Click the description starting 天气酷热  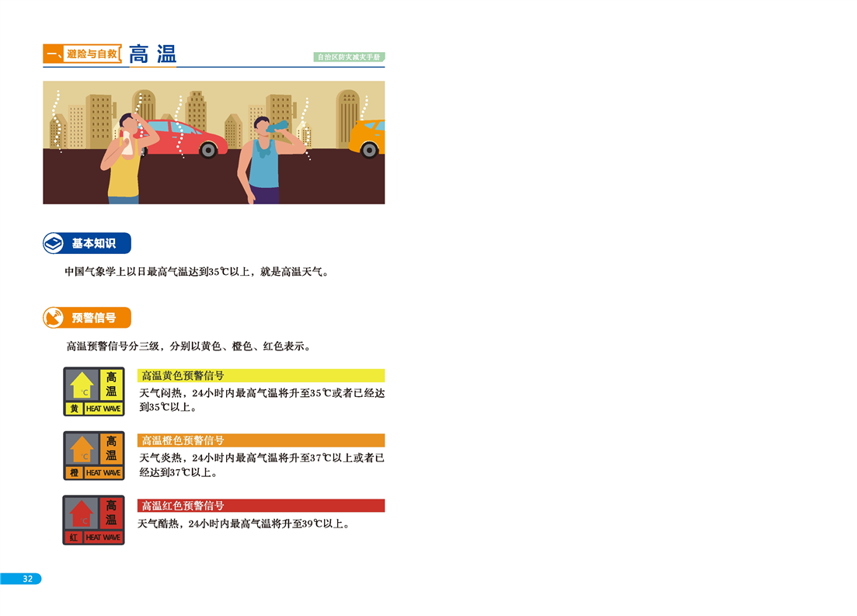click(x=244, y=524)
